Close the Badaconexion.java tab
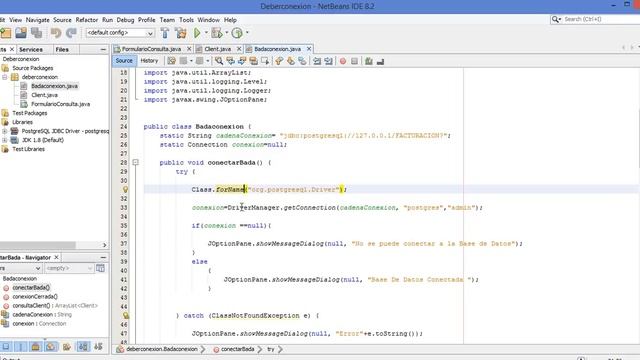Viewport: 640px width, 360px height. point(309,49)
